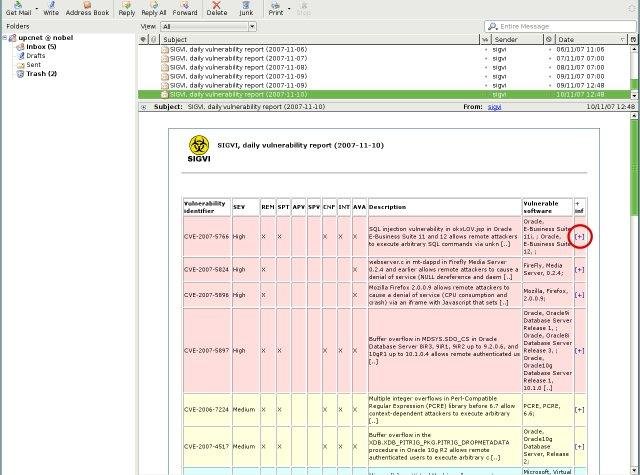Click the search magnifier icon

(492, 27)
